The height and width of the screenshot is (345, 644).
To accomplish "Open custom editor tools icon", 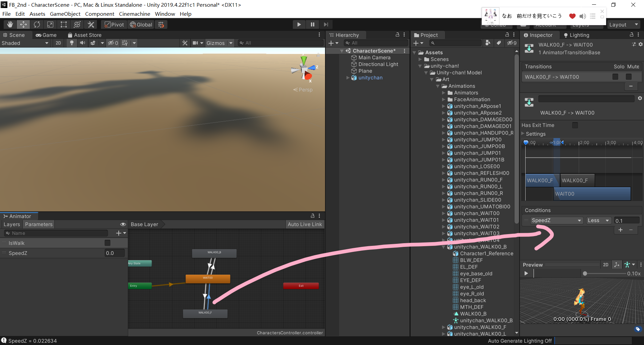I will point(91,24).
